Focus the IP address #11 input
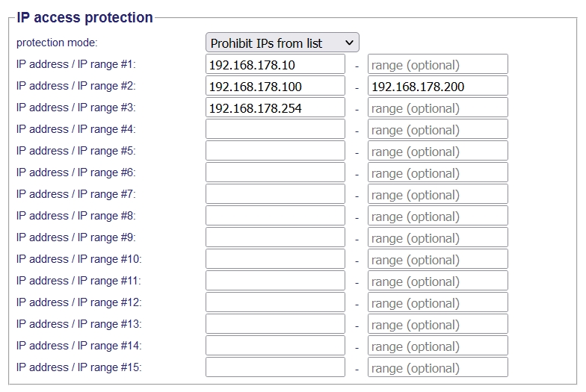Image resolution: width=586 pixels, height=392 pixels. click(x=275, y=281)
